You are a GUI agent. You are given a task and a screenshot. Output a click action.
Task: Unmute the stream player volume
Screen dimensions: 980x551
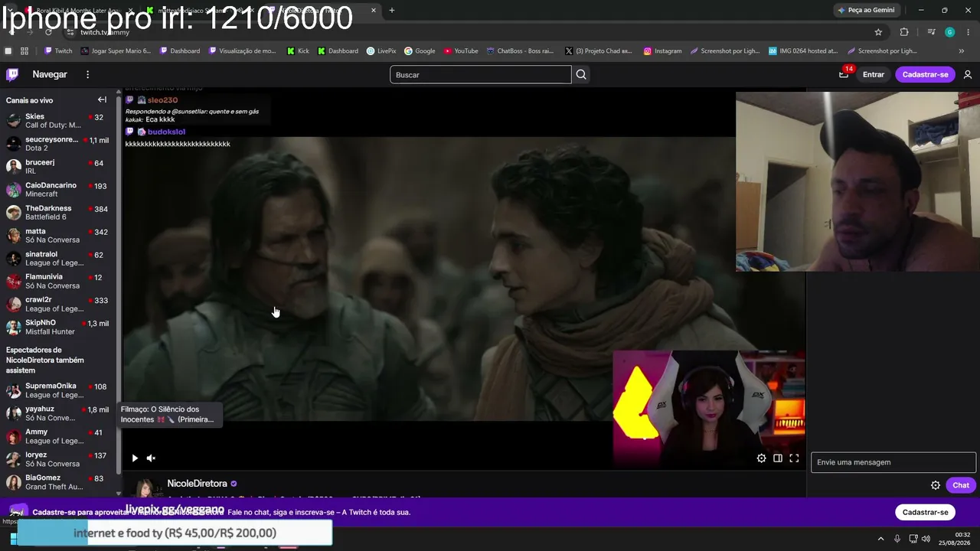(151, 458)
